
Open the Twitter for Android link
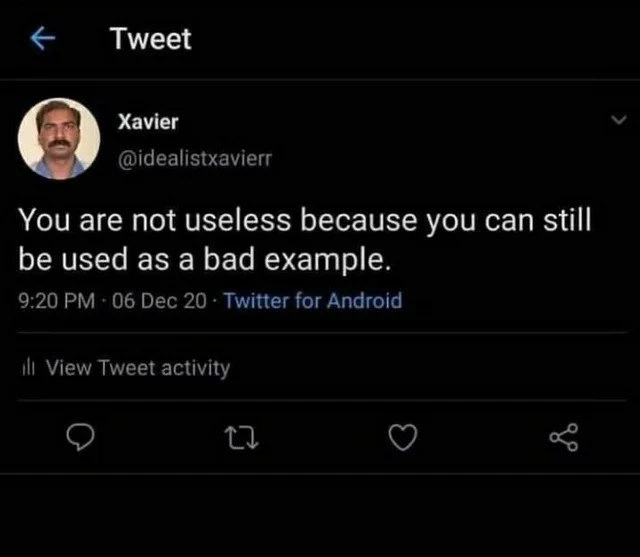pos(313,301)
